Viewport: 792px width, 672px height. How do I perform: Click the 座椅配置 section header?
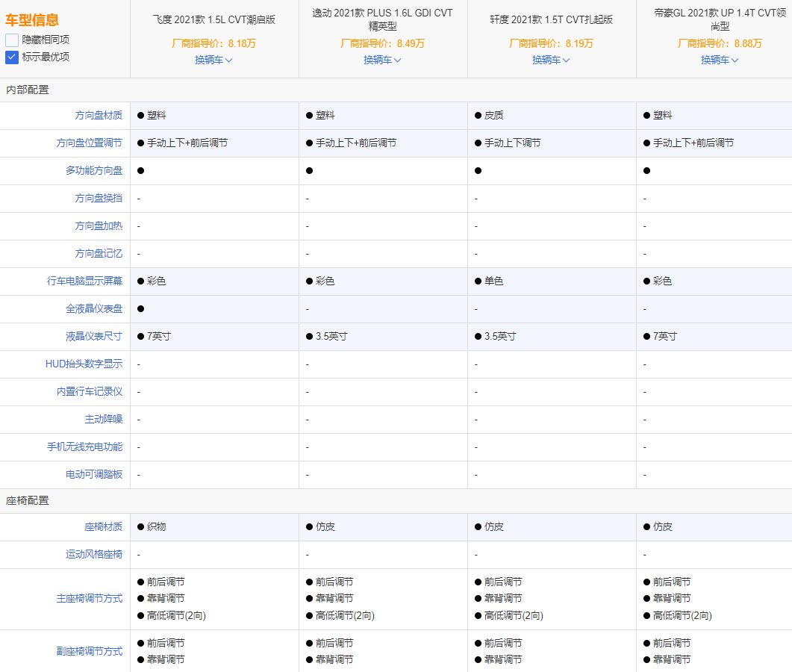click(x=28, y=500)
